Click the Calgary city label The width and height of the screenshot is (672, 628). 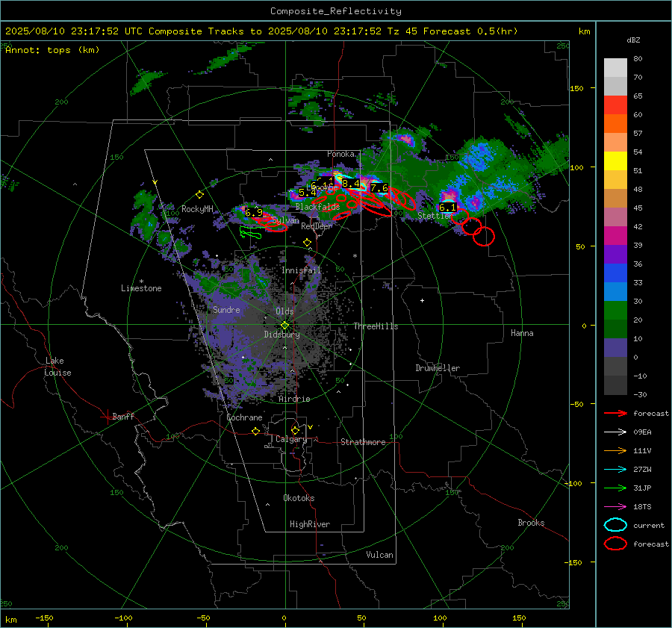tap(291, 439)
